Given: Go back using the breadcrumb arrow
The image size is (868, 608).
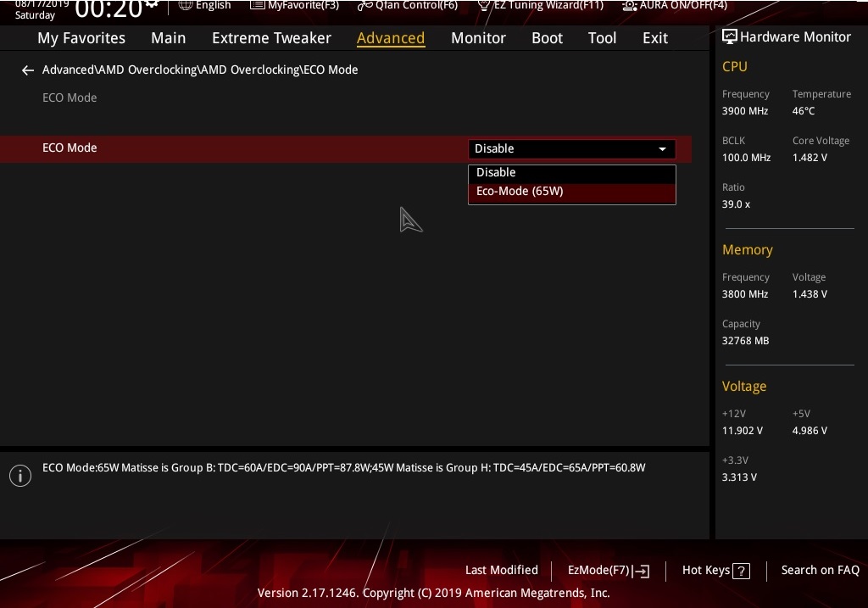Looking at the screenshot, I should click(28, 70).
